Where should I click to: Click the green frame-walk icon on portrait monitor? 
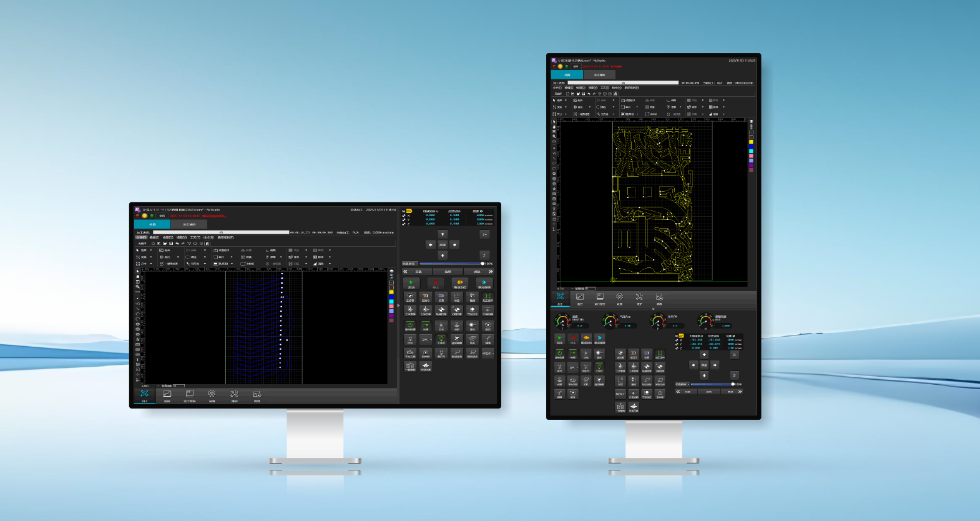tap(659, 354)
